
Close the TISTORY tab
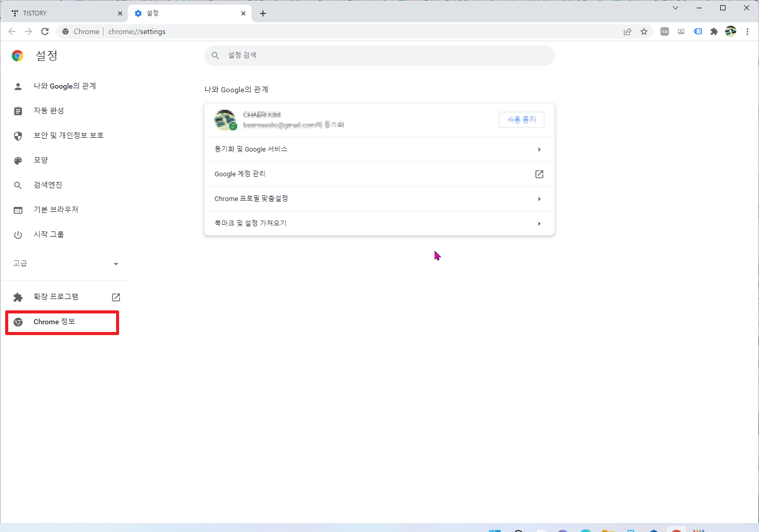click(120, 13)
